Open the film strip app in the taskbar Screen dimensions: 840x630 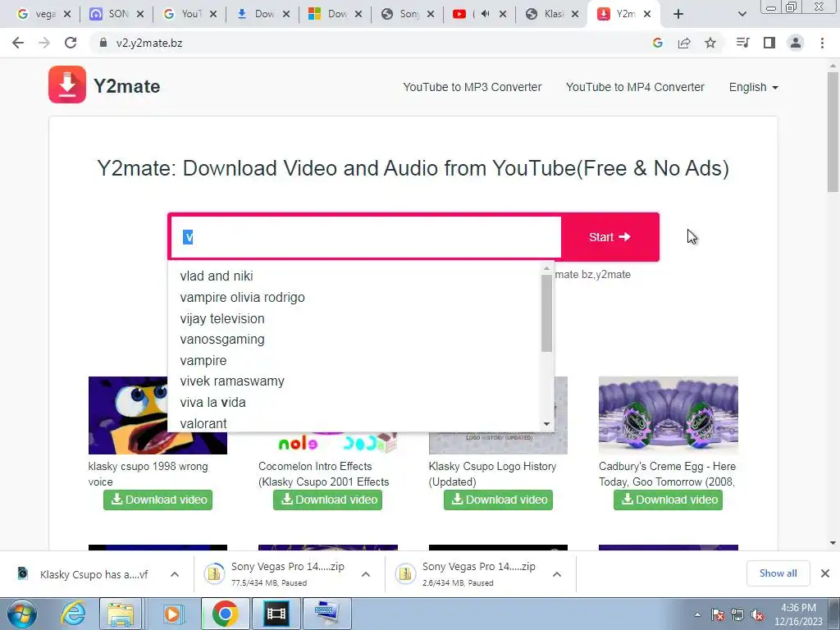(x=276, y=614)
